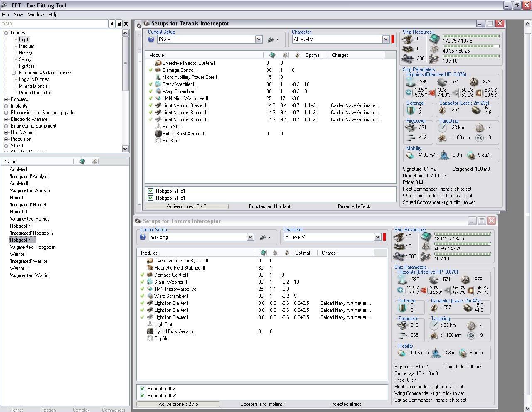This screenshot has height=412, width=532.
Task: Click Projected effects in the Pirate window
Action: (355, 206)
